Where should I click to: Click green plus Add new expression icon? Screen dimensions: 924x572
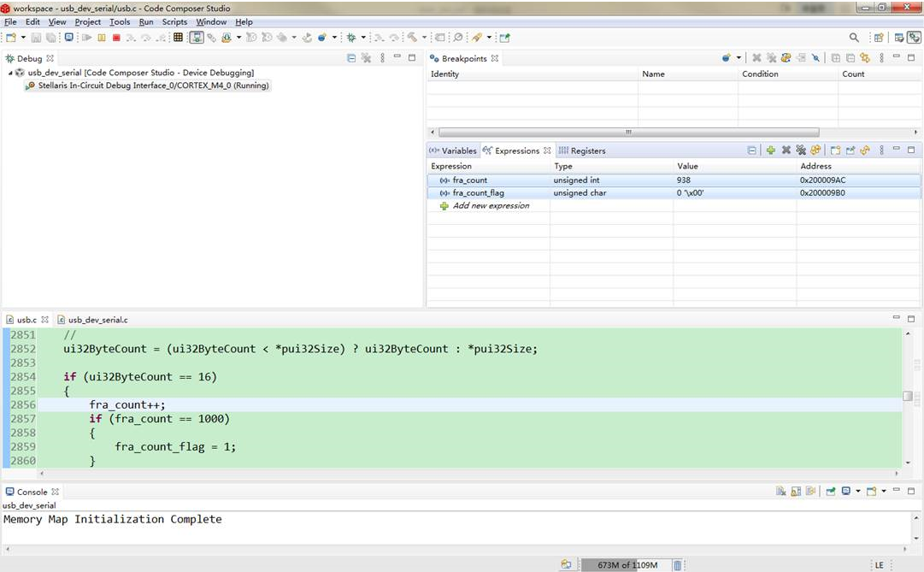[770, 150]
